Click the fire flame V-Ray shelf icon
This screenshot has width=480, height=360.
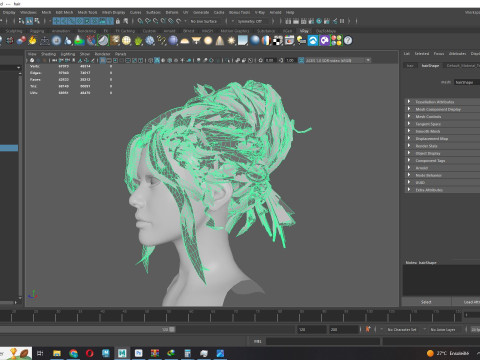click(32, 40)
